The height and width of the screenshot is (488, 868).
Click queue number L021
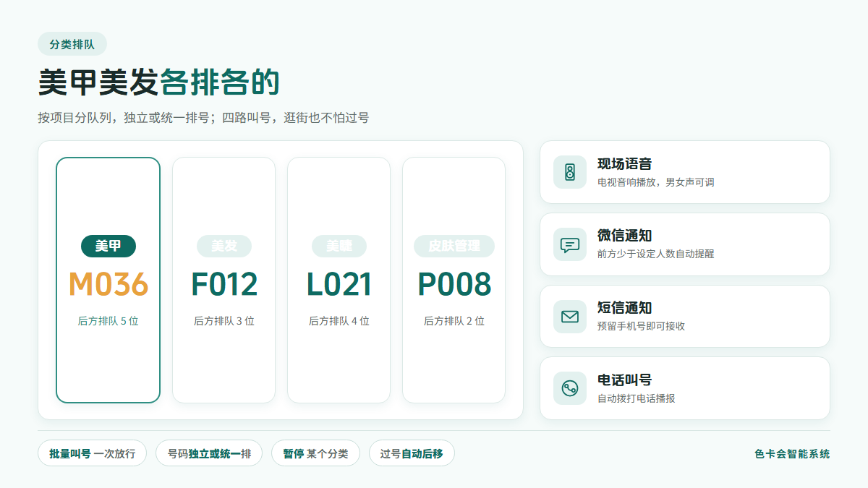(x=339, y=284)
